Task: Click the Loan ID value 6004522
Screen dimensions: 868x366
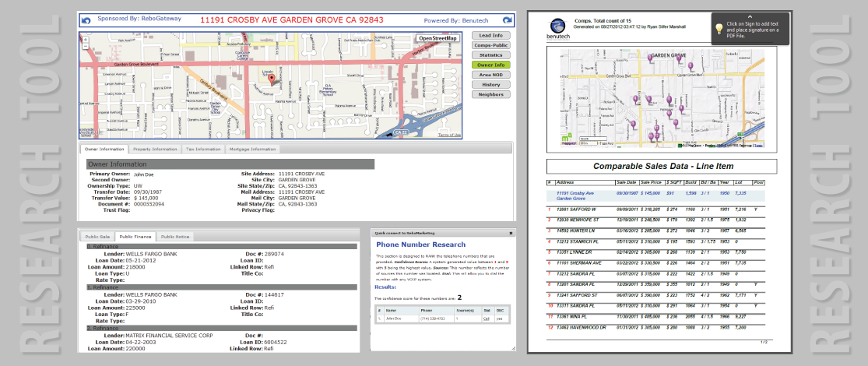Action: coord(276,342)
